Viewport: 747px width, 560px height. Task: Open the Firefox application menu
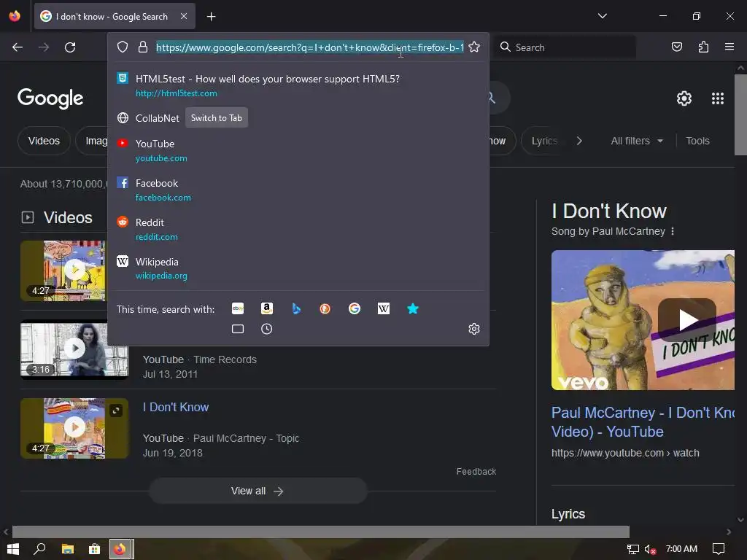729,47
